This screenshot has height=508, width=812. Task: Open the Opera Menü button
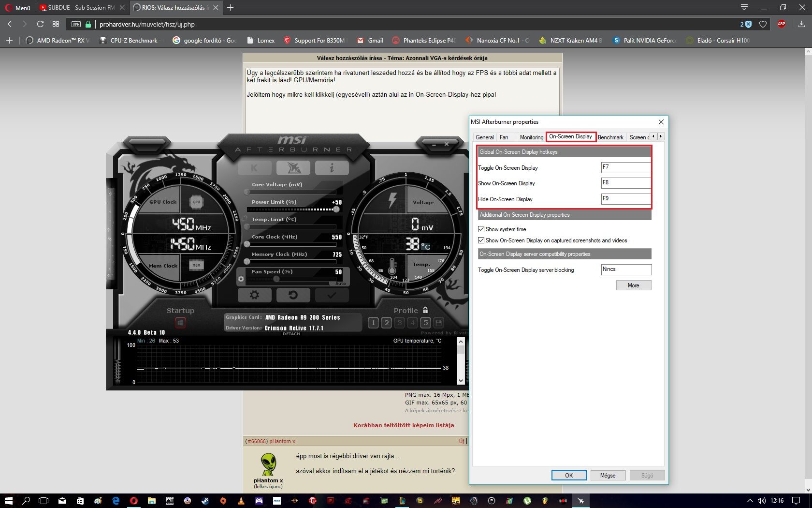click(x=17, y=8)
